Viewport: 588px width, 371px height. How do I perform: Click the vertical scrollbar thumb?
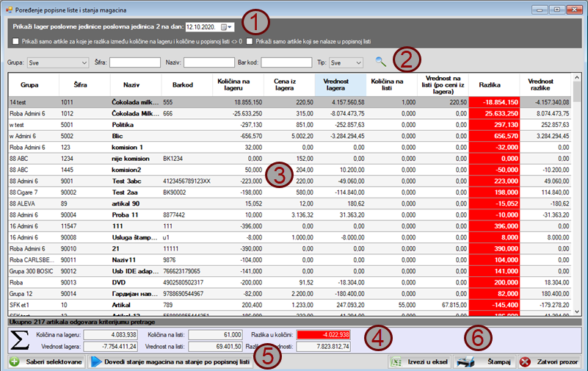point(577,92)
